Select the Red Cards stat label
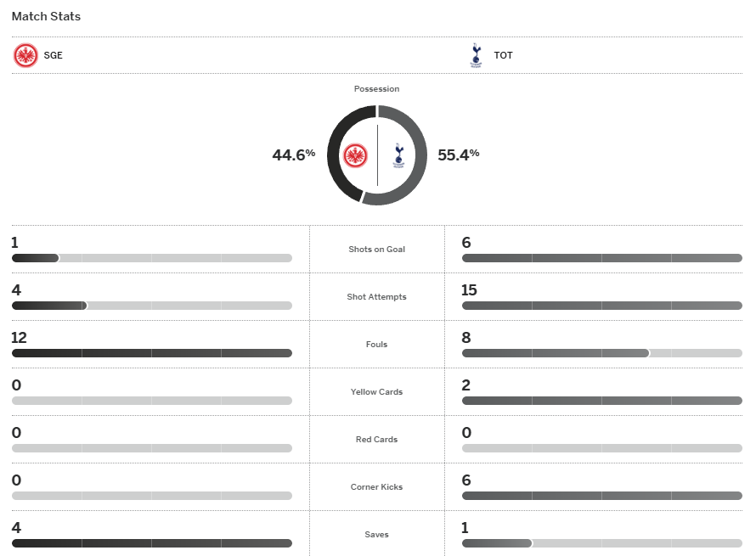 tap(376, 440)
